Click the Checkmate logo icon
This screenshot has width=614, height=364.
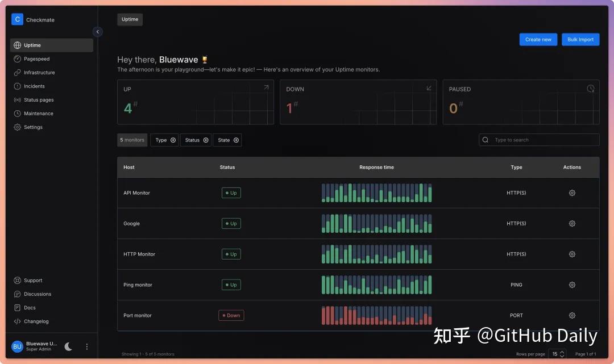[x=17, y=19]
